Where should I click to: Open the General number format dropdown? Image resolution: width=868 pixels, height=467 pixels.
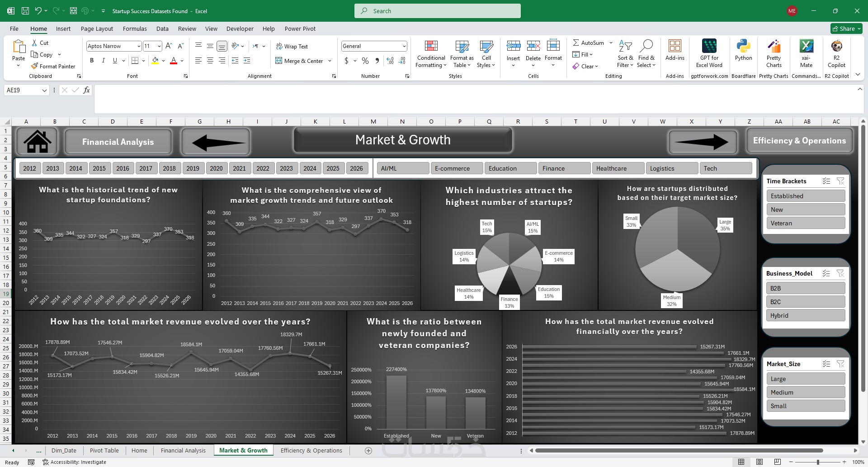click(404, 46)
